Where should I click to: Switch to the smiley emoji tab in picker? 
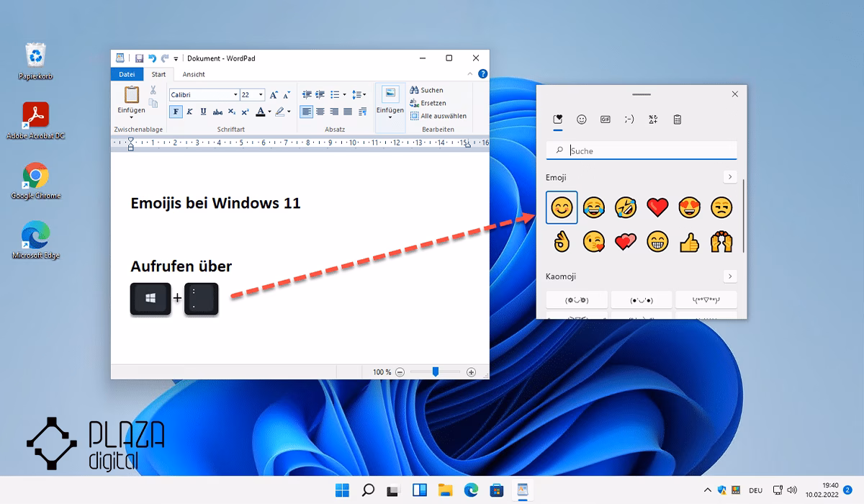click(x=582, y=120)
